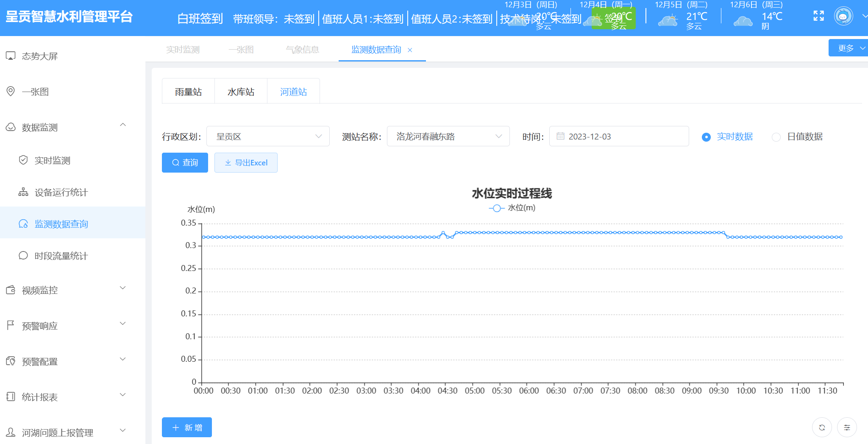Click the 实时监测 shield icon
This screenshot has width=868, height=444.
click(23, 160)
